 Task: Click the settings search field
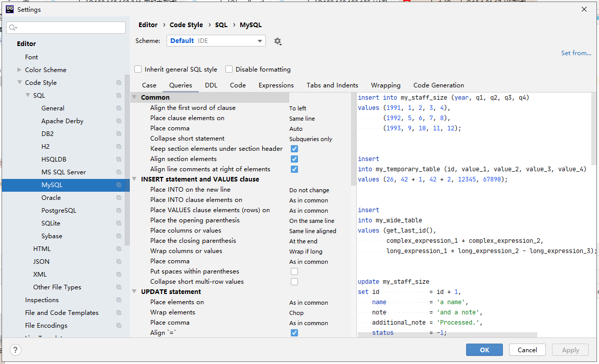point(66,28)
